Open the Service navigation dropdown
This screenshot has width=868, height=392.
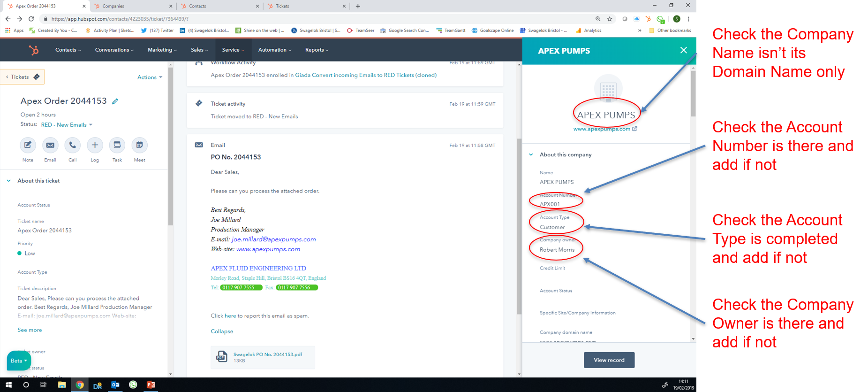(x=233, y=50)
